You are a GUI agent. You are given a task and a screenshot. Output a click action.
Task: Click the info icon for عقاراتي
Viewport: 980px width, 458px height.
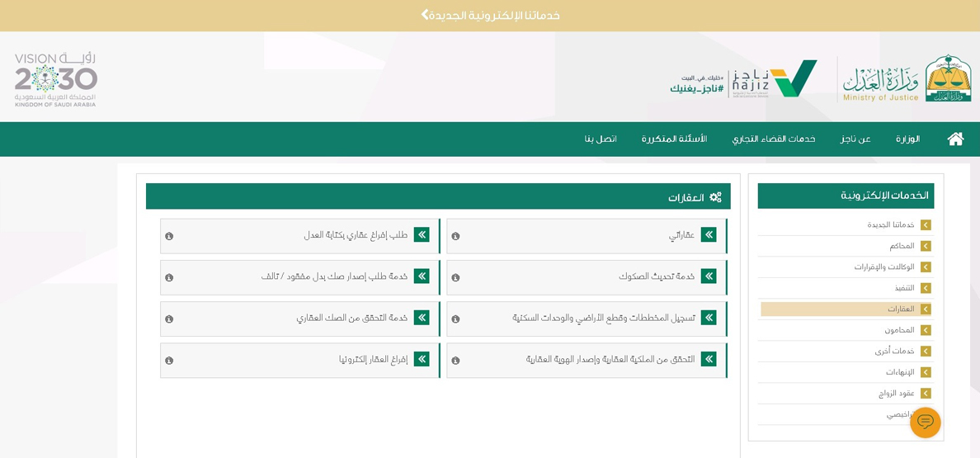455,236
